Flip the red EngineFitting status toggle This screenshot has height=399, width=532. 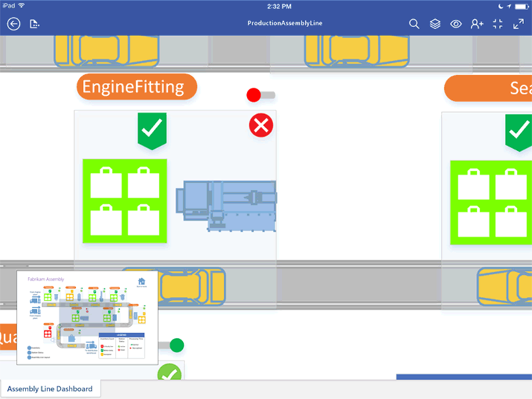point(260,95)
